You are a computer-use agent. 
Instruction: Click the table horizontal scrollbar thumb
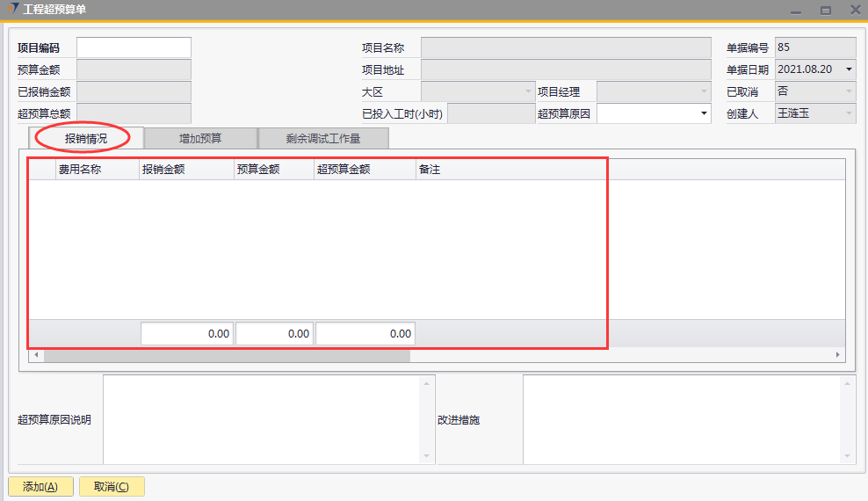click(226, 356)
